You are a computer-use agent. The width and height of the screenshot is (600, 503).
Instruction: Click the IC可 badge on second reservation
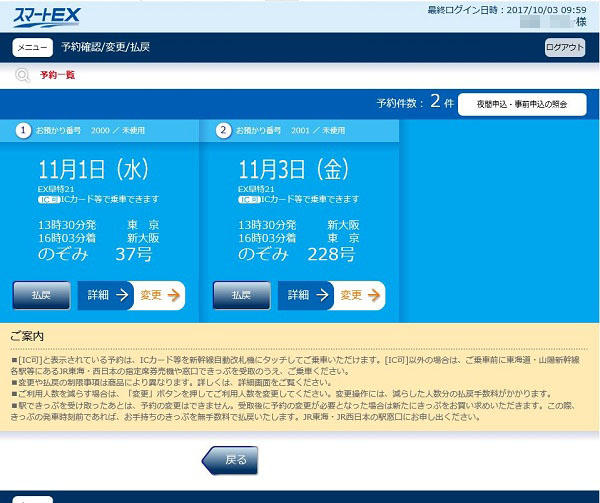click(250, 200)
